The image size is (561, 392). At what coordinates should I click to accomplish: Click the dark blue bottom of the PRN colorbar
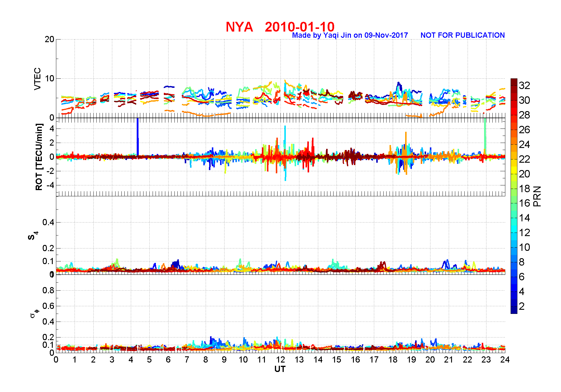[514, 309]
